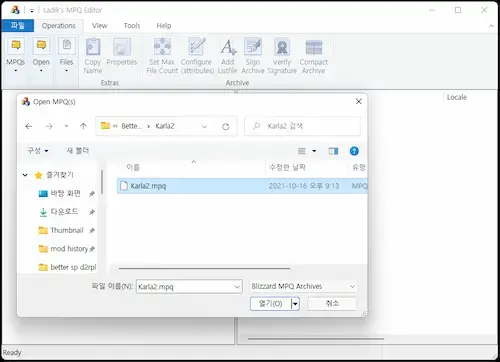Click the search magnifier icon
Viewport: 500px width, 362px height.
pos(256,126)
